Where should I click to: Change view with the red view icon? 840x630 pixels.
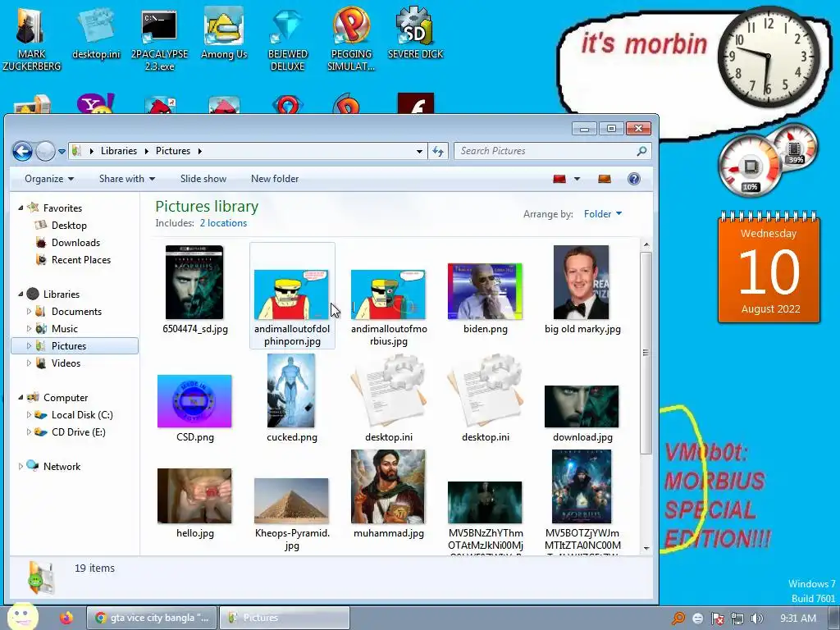[x=559, y=179]
